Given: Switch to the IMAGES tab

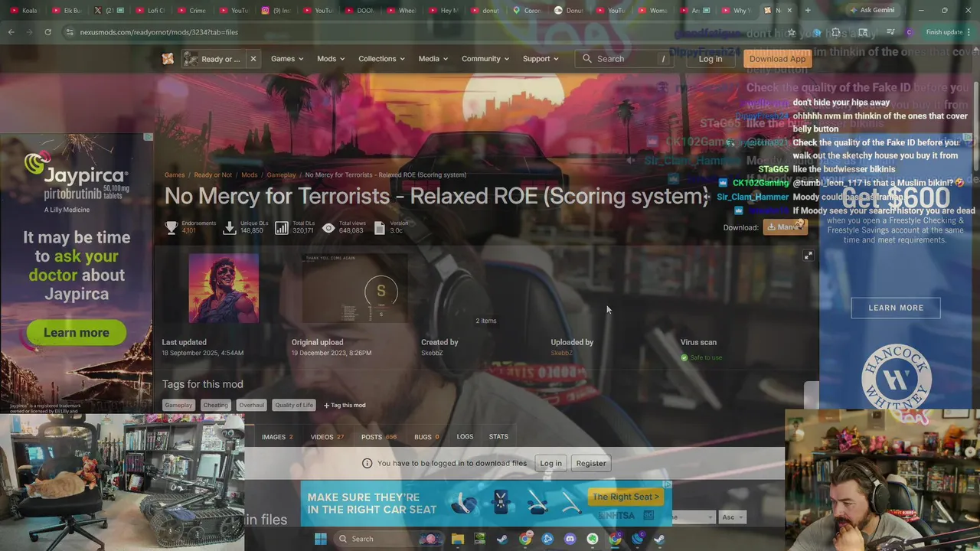Looking at the screenshot, I should tap(277, 437).
